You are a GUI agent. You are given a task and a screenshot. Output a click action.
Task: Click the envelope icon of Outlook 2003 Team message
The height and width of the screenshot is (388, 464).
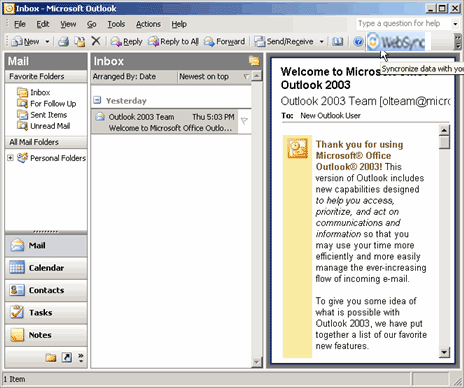(x=100, y=117)
